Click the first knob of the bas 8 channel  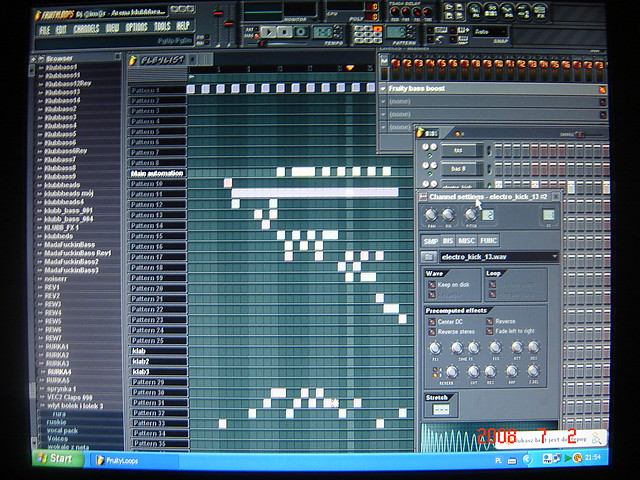(425, 165)
